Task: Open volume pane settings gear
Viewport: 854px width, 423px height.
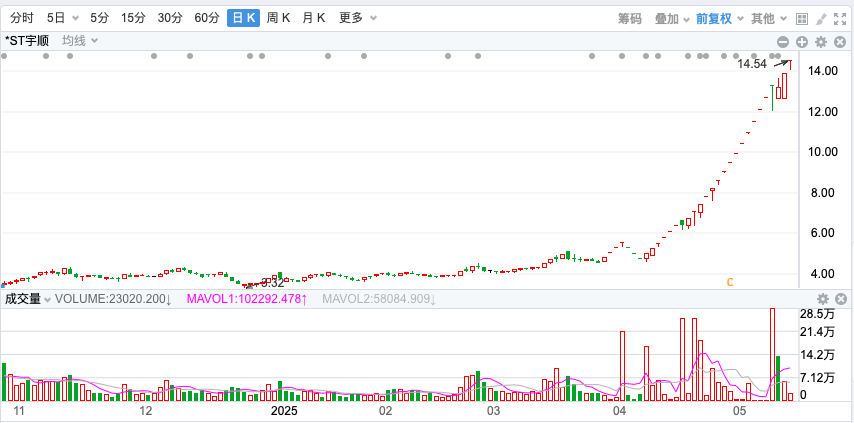Action: (823, 299)
